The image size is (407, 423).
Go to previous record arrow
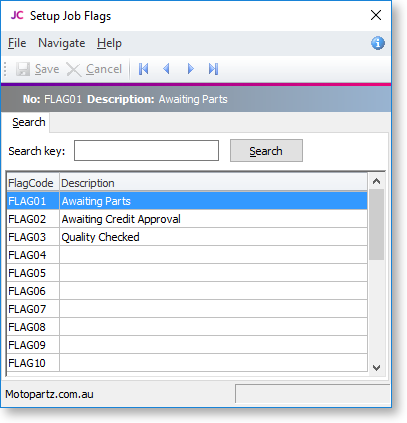[166, 69]
